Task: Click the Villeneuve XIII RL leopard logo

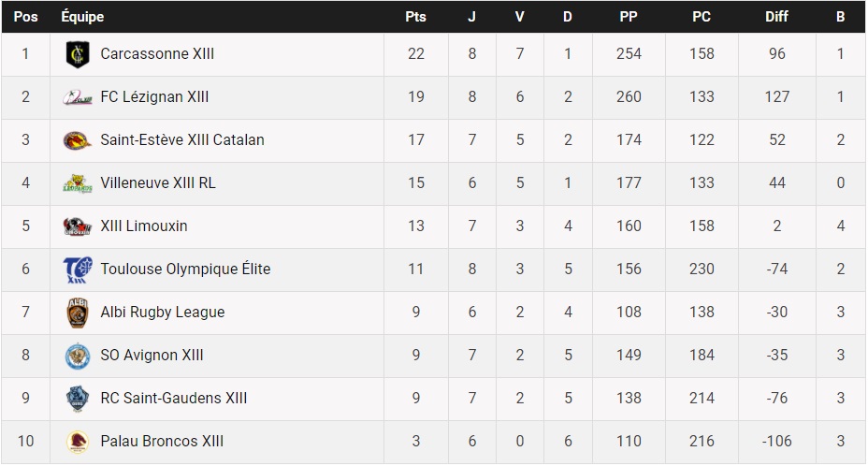Action: (x=77, y=183)
